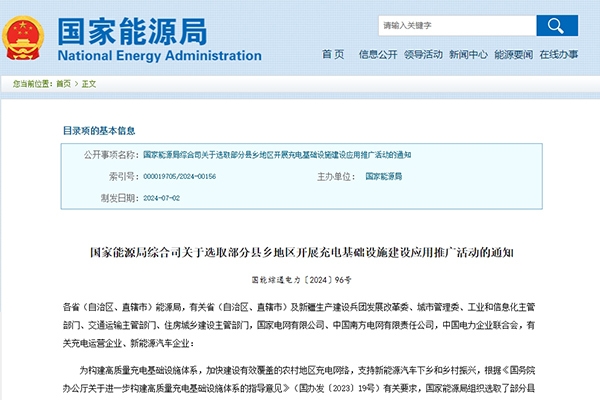Screen dimensions: 600x400
Task: Open 能源要闻 in the nav bar
Action: click(514, 54)
